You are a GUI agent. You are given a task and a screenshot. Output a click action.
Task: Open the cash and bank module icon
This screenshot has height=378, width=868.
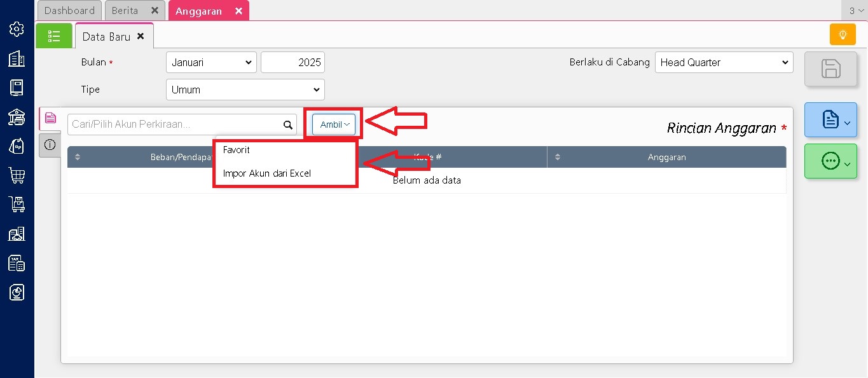pos(17,117)
